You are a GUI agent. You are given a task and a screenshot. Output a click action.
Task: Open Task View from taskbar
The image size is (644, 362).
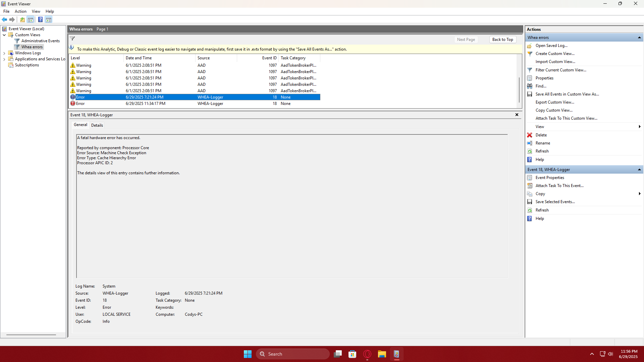pos(338,354)
